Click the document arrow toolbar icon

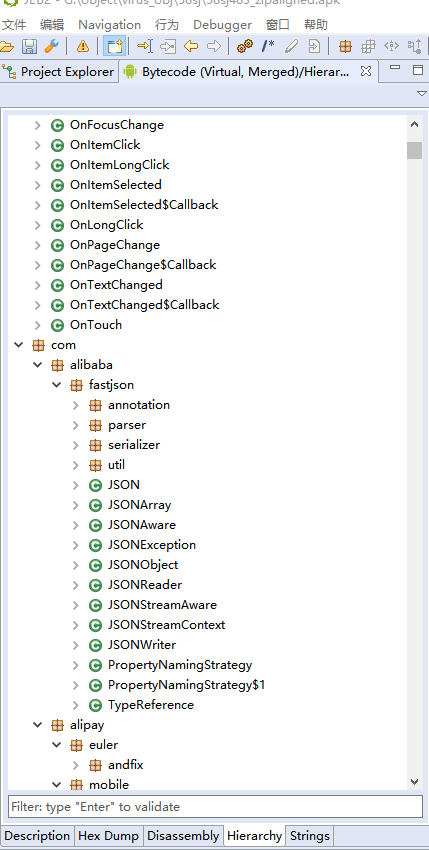pos(314,47)
